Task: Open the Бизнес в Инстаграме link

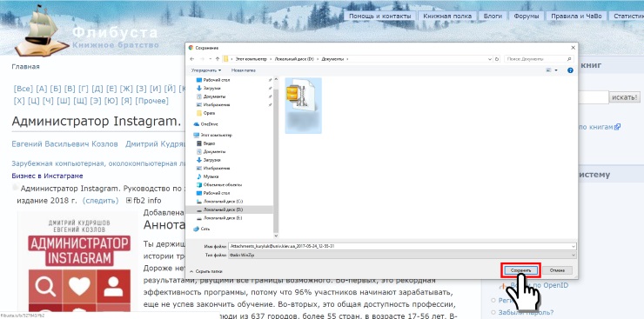Action: 47,176
